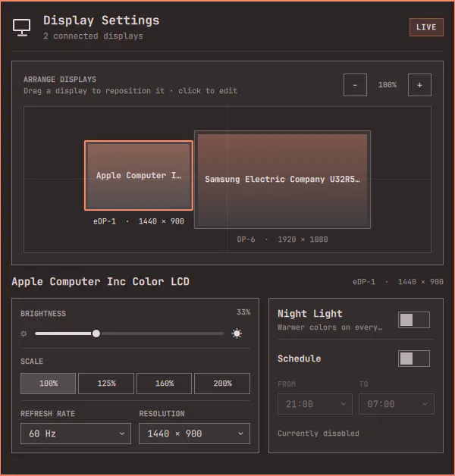
Task: Set scale to 125%
Action: click(106, 384)
